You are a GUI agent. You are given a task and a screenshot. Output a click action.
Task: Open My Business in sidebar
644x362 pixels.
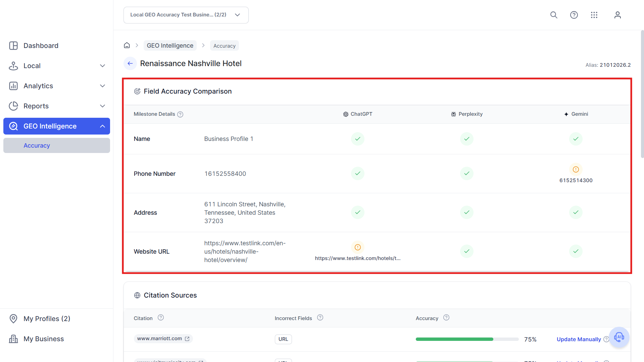(x=57, y=339)
